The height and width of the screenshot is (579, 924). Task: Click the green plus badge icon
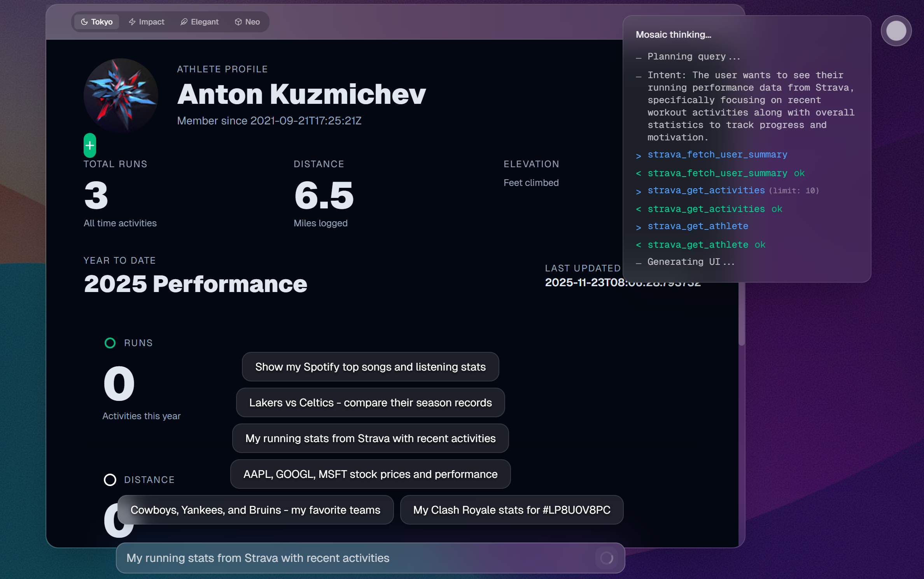click(x=90, y=145)
